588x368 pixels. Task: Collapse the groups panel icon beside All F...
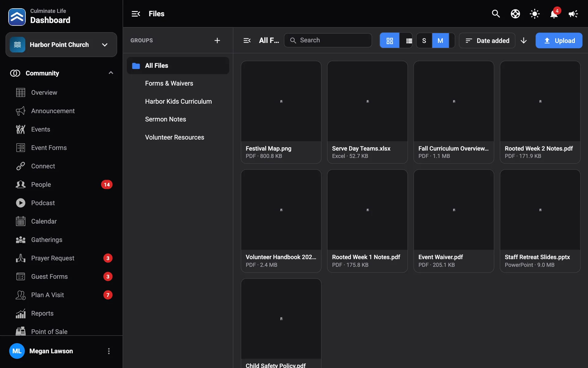(247, 40)
